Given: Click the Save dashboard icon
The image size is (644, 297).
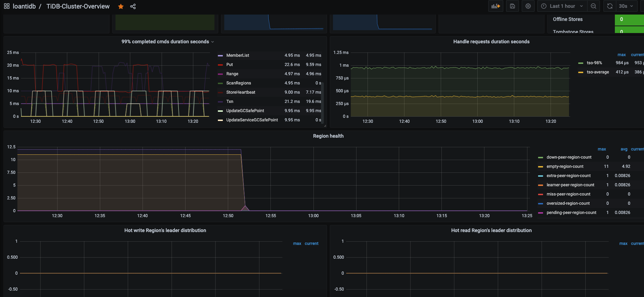Looking at the screenshot, I should (512, 6).
